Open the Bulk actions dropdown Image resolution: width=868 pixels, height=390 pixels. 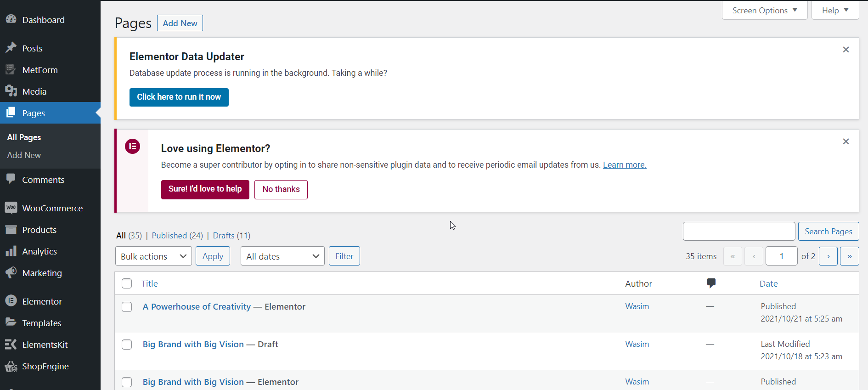pos(153,256)
